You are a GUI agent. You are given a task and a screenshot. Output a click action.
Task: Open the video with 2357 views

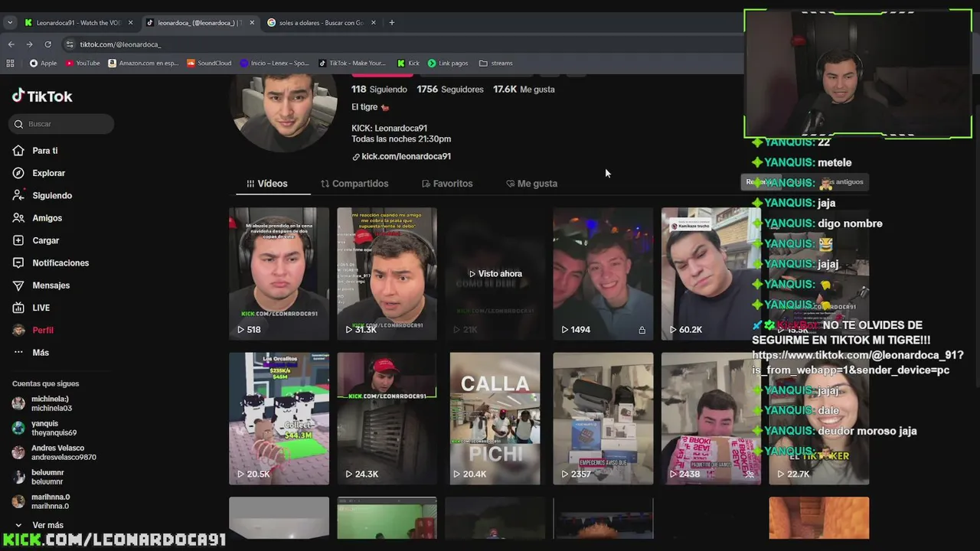603,419
